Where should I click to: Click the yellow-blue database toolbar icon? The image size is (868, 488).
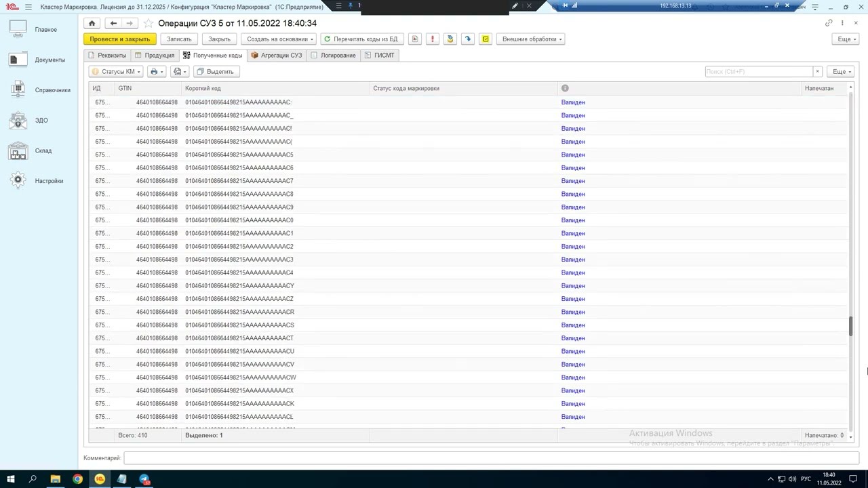pos(450,39)
